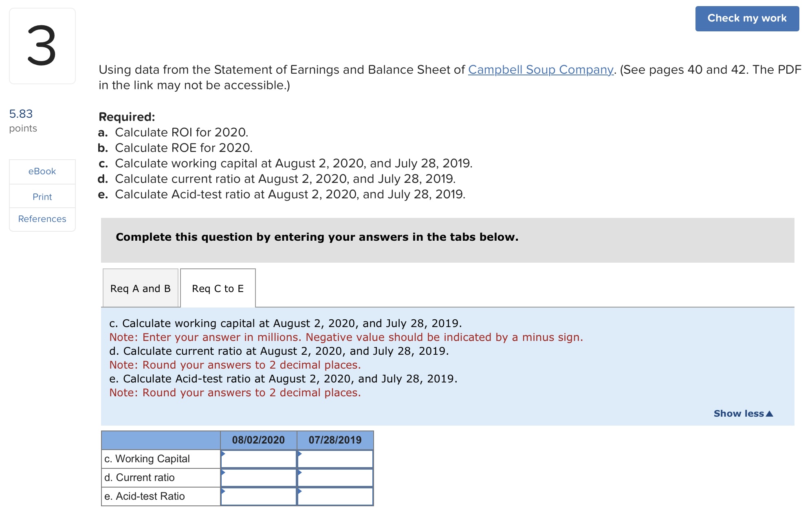Click the Current ratio field for 07/28/2019
812x514 pixels.
pos(336,477)
